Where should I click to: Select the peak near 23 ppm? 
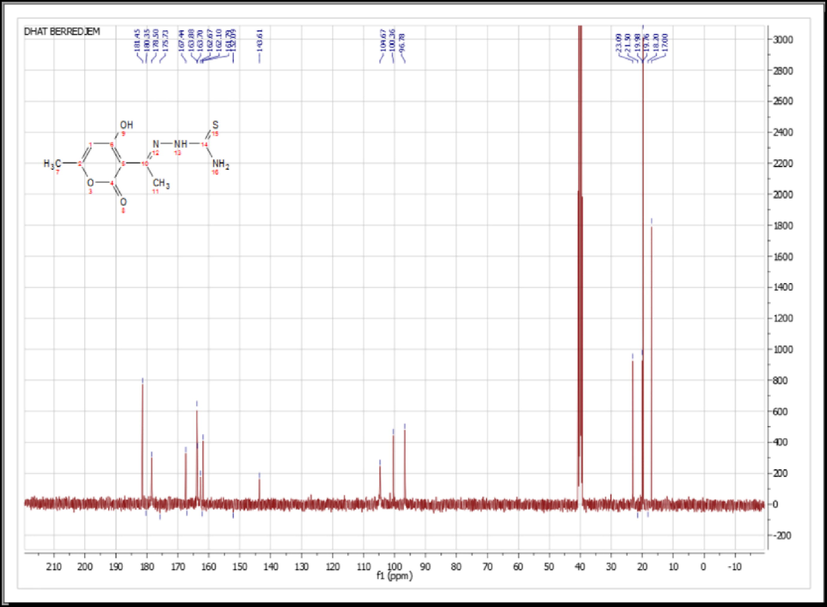632,430
